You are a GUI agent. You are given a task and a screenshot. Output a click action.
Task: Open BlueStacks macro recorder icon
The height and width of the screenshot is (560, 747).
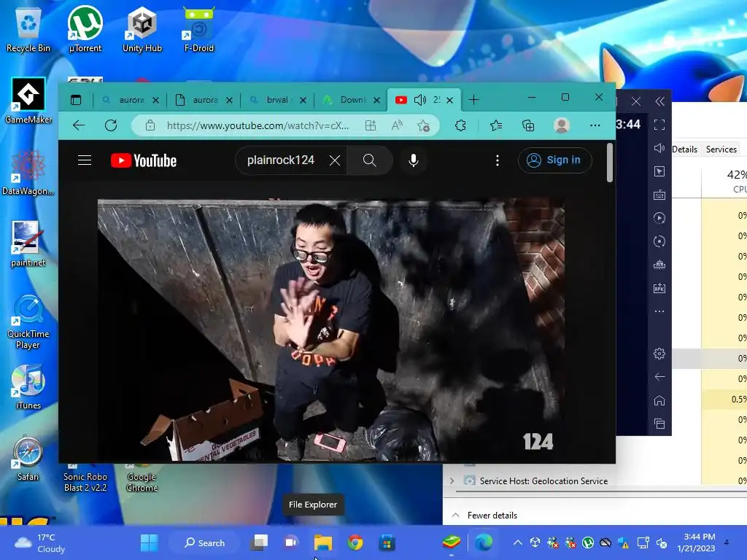pyautogui.click(x=659, y=218)
